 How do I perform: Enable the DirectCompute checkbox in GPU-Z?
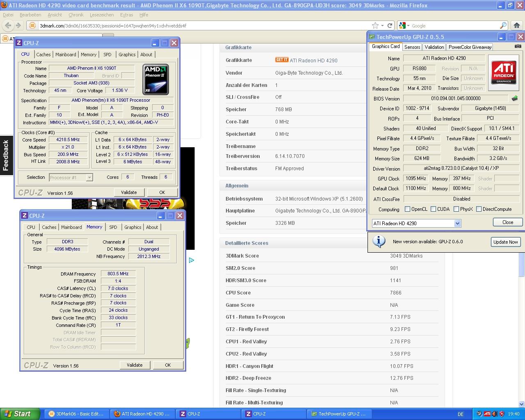click(479, 209)
